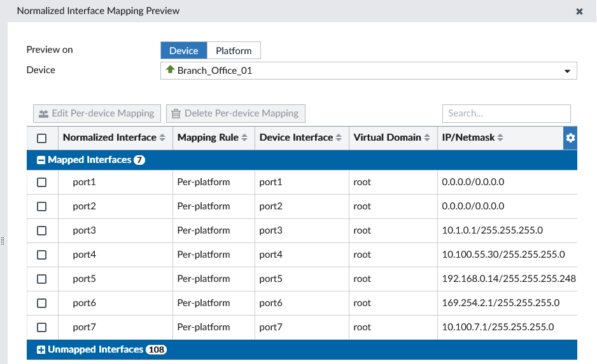Check the port1 row checkbox
Viewport: 597px width, 364px height.
click(42, 182)
